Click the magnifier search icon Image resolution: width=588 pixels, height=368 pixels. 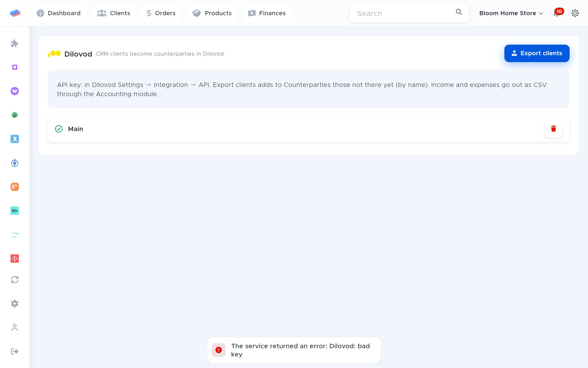458,12
